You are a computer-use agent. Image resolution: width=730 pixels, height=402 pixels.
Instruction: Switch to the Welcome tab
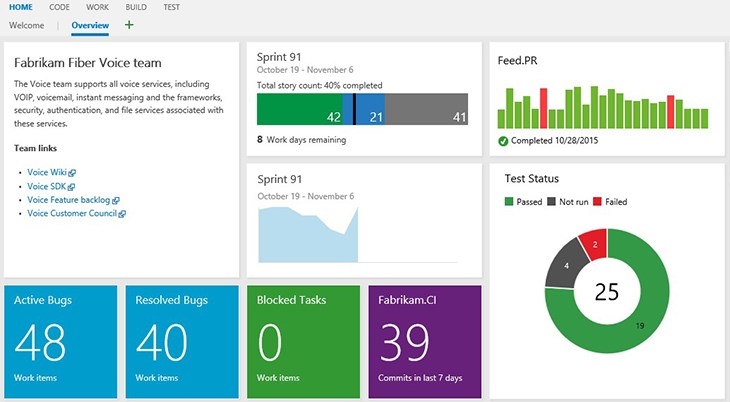click(x=27, y=25)
